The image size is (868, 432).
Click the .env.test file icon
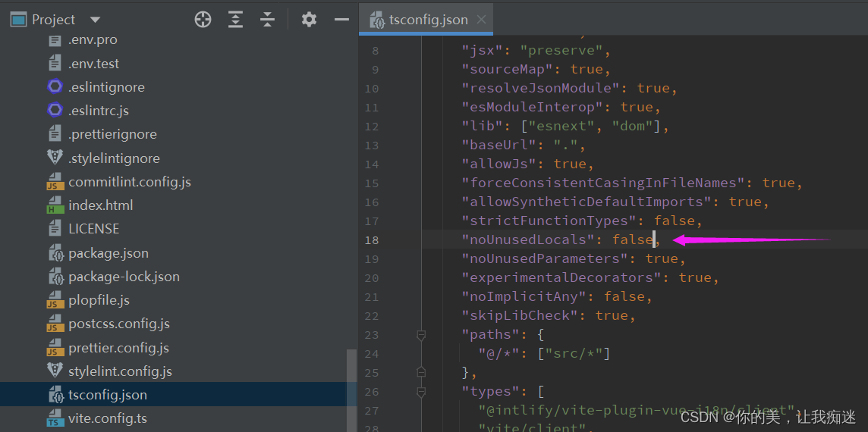(55, 64)
